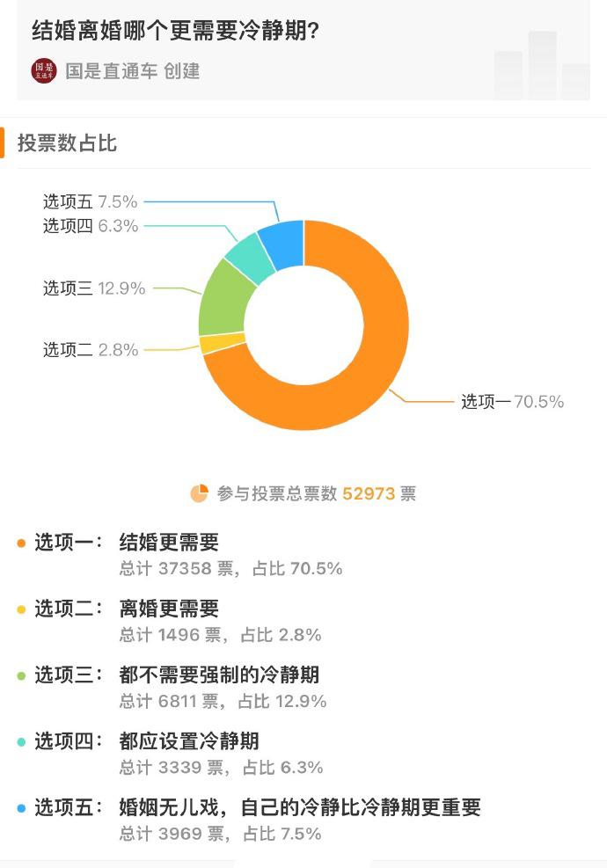The image size is (607, 868).
Task: Choose option 都应设置冷静期
Action: (189, 741)
